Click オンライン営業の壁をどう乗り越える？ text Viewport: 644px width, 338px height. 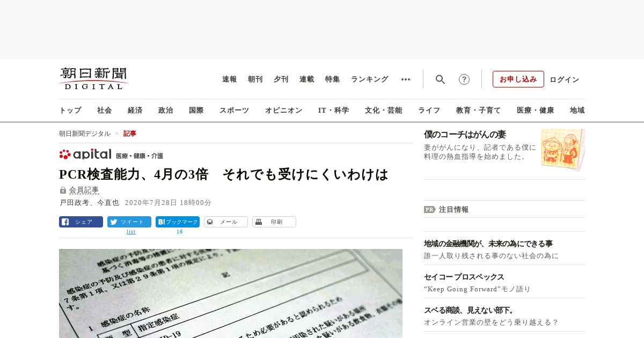coord(491,322)
